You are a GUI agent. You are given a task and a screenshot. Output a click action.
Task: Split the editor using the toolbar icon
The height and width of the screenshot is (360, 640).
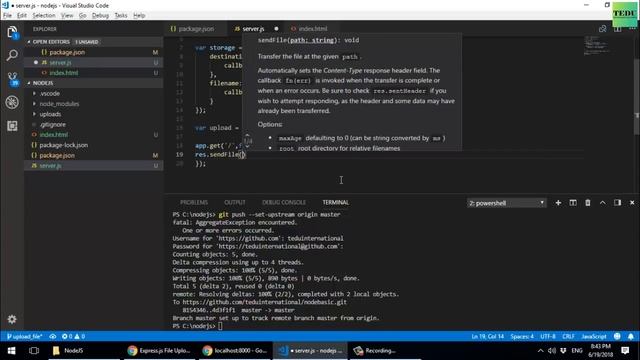click(x=617, y=29)
